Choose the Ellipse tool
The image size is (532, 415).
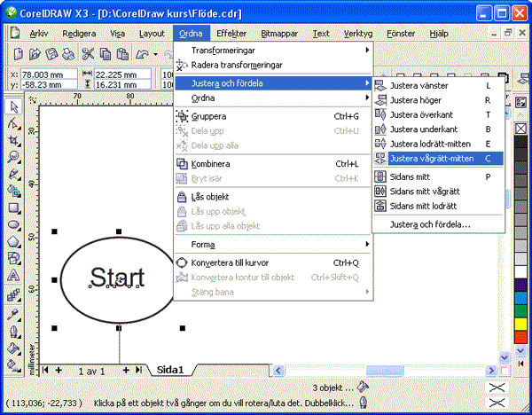click(x=14, y=224)
